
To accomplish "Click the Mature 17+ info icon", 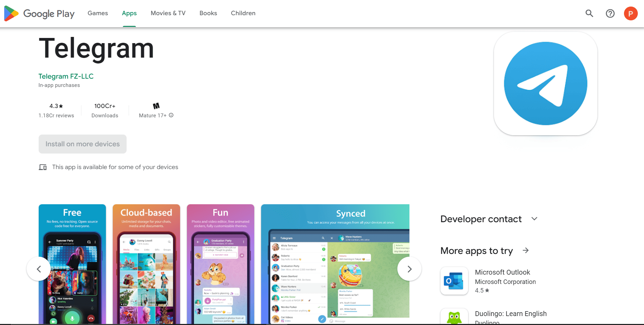I will (x=171, y=115).
